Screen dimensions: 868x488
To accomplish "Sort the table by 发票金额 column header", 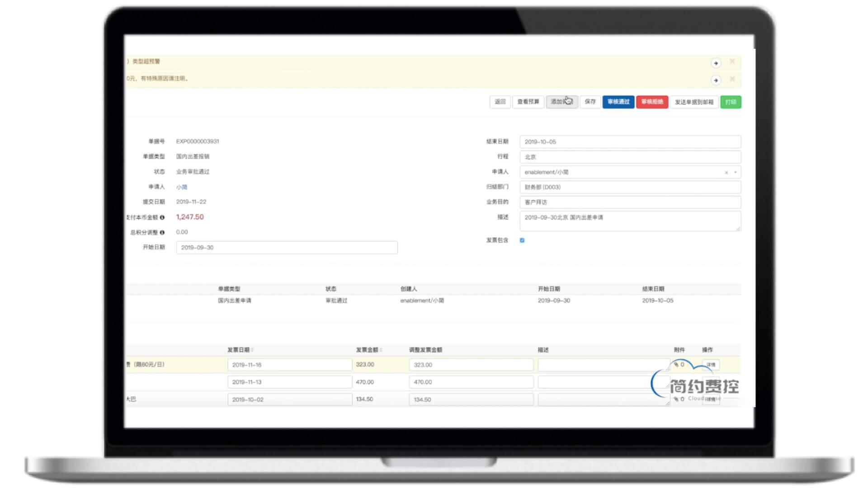I will 368,350.
